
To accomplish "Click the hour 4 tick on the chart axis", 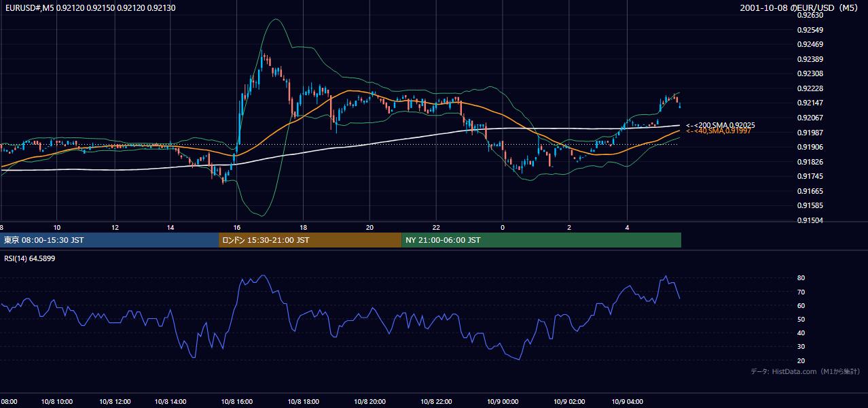I will [628, 227].
